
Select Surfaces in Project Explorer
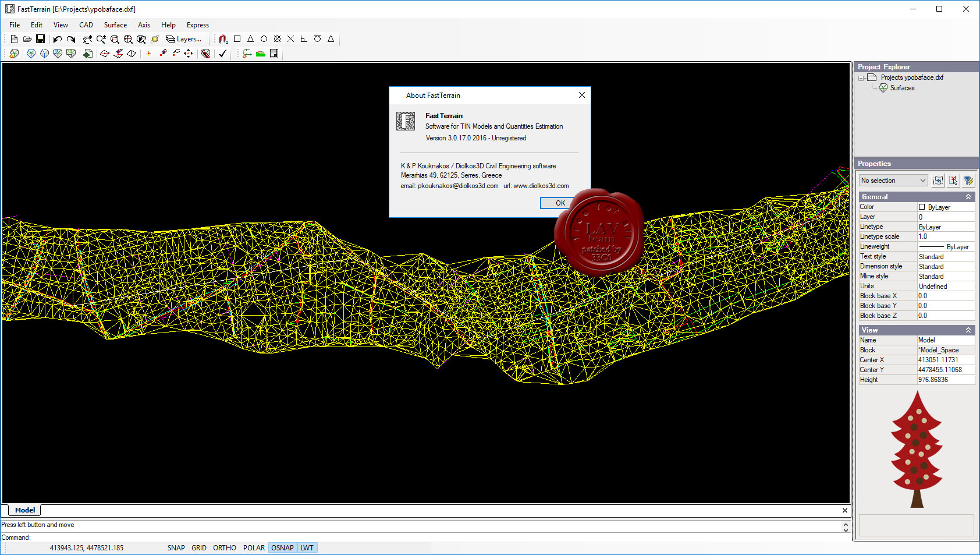902,88
